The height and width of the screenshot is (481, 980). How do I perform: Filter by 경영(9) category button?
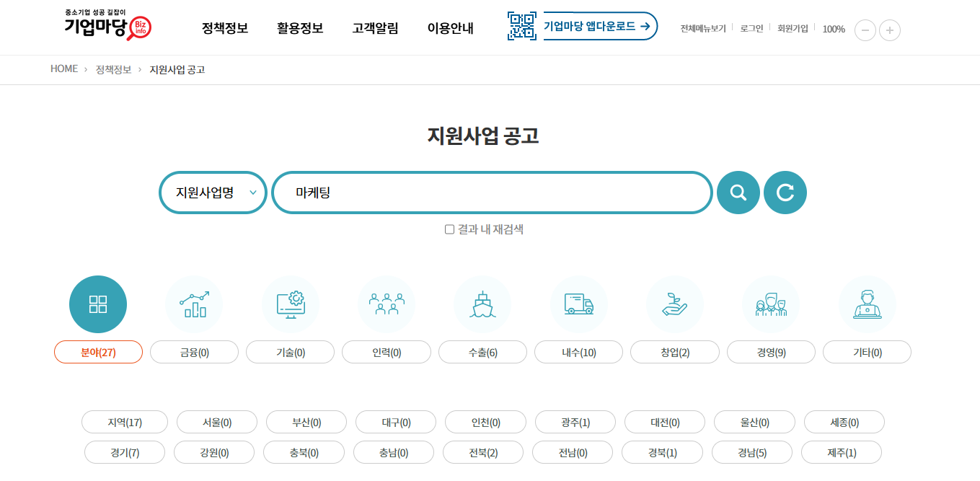coord(771,353)
